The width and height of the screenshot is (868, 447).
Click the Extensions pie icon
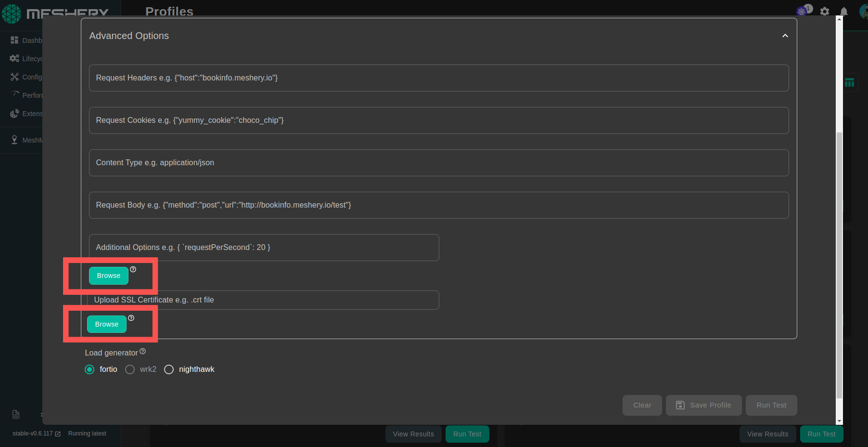coord(14,114)
